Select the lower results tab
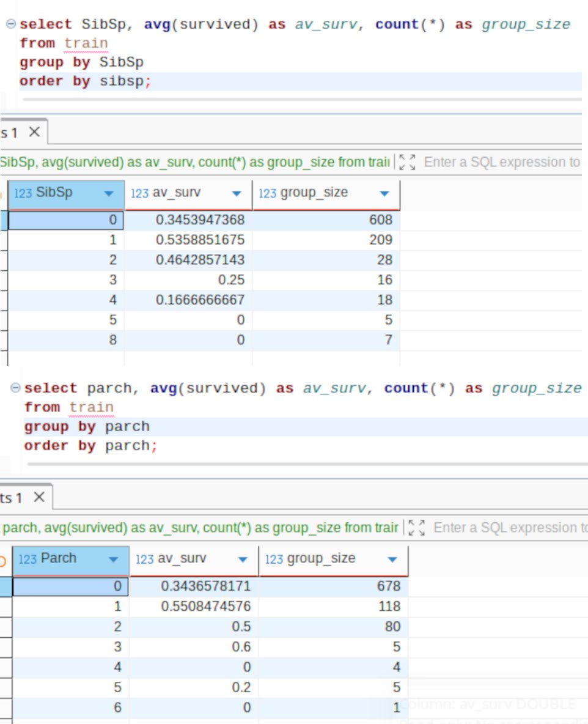This screenshot has width=588, height=724. click(12, 498)
